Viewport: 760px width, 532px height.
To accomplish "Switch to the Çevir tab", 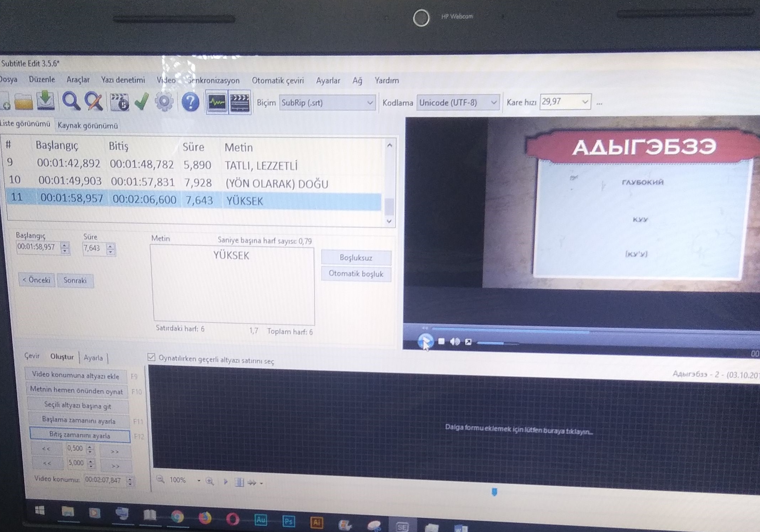I will 32,355.
